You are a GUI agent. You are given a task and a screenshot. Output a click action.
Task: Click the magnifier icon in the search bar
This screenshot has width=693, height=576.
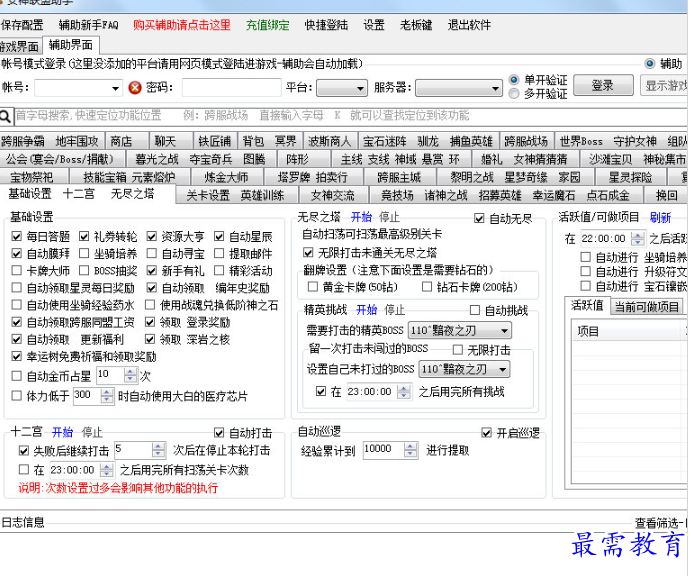tap(8, 116)
